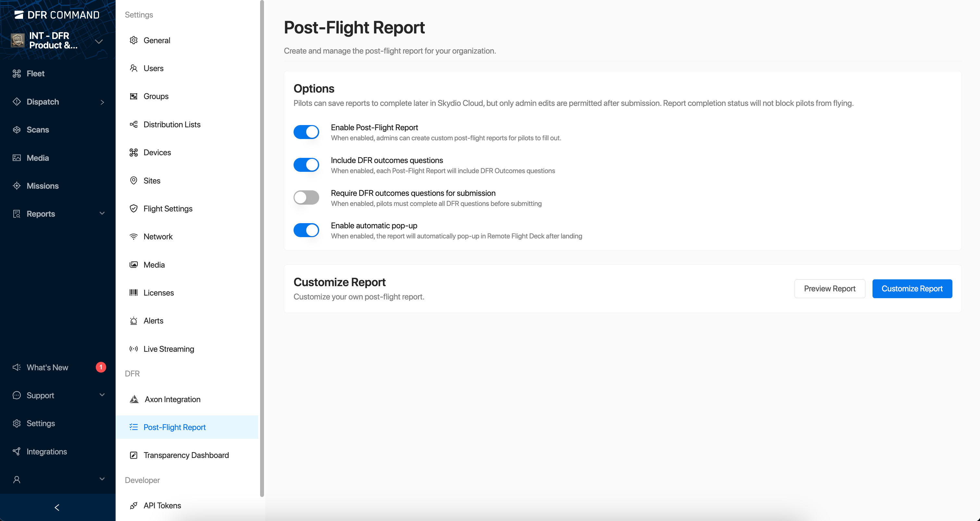Viewport: 980px width, 521px height.
Task: Select Flight Settings from the settings menu
Action: [x=168, y=209]
